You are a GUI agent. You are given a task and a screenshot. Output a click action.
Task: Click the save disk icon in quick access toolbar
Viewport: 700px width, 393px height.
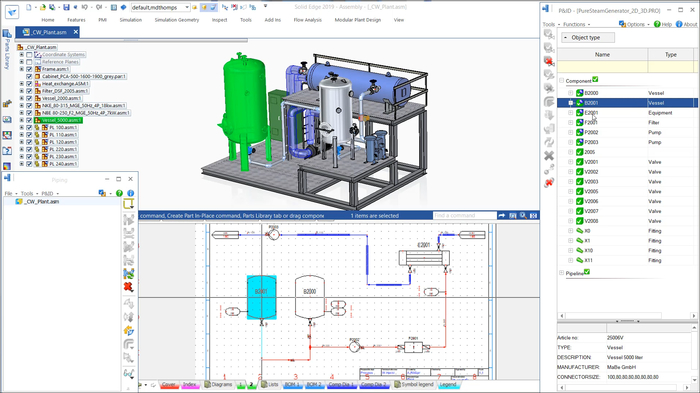click(x=66, y=7)
